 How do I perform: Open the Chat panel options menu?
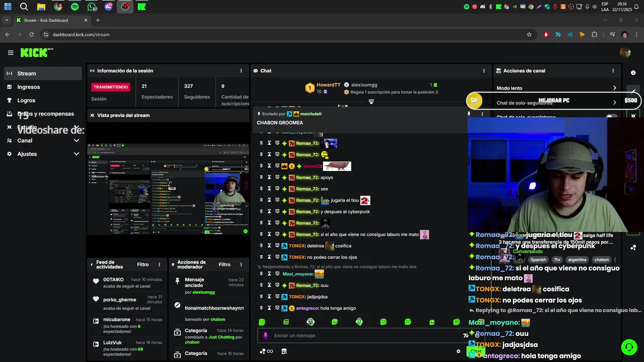tap(484, 71)
